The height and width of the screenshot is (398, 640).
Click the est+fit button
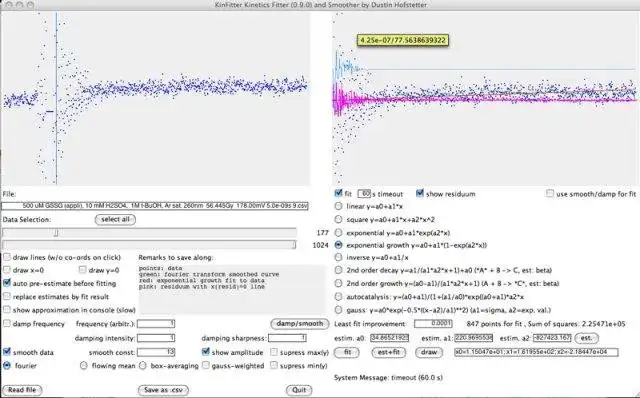(x=389, y=352)
